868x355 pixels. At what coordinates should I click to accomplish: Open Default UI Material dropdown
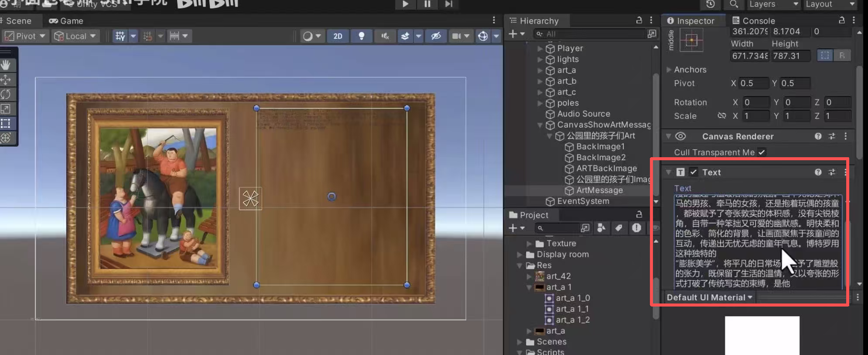click(x=709, y=297)
